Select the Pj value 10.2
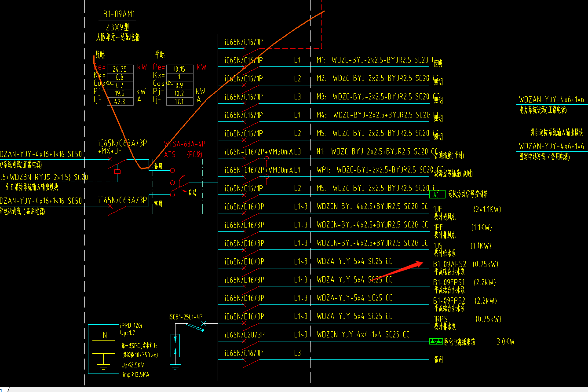 point(179,93)
